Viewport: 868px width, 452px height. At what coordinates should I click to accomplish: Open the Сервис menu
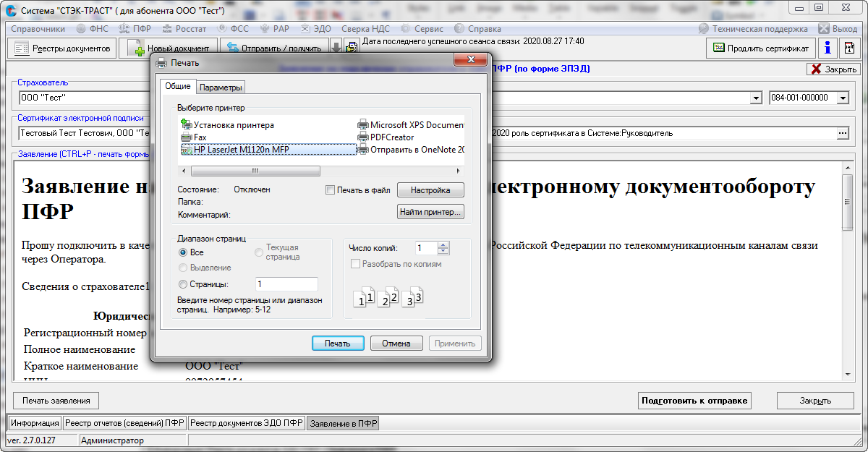pos(423,29)
